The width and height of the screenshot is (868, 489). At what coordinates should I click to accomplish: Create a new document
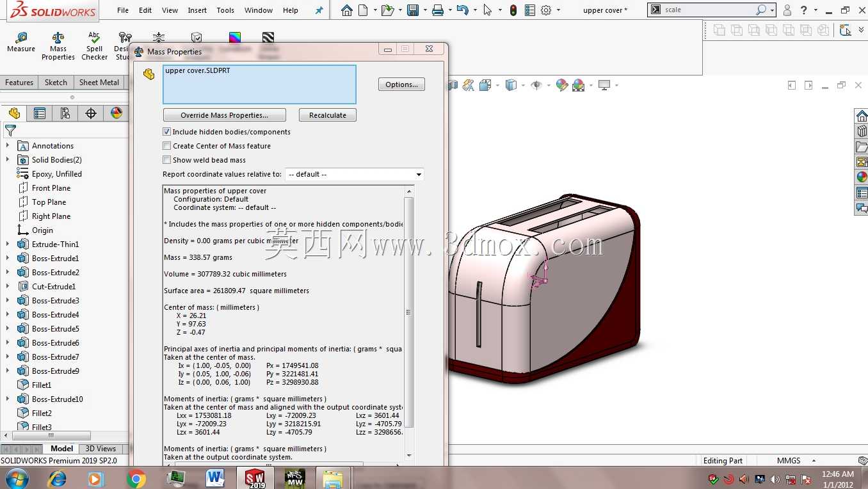(x=363, y=10)
